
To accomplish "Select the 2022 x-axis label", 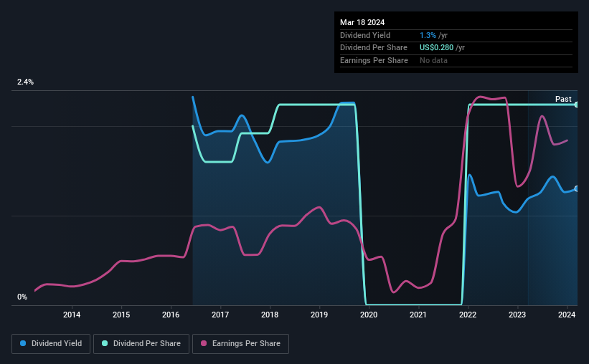I will tap(468, 315).
